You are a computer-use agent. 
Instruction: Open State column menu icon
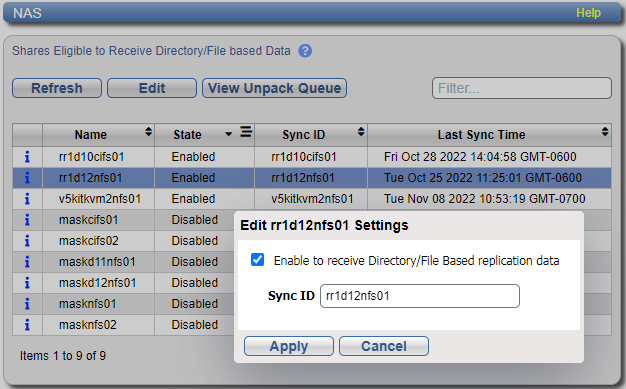pos(246,131)
